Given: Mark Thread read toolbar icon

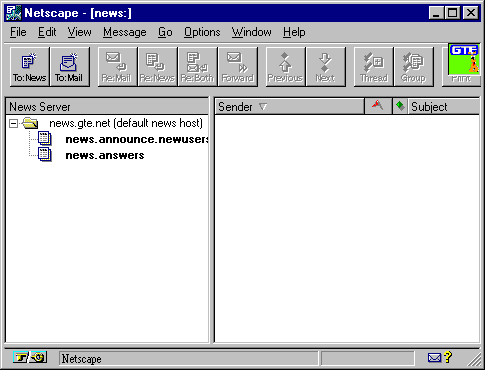Looking at the screenshot, I should pyautogui.click(x=374, y=67).
